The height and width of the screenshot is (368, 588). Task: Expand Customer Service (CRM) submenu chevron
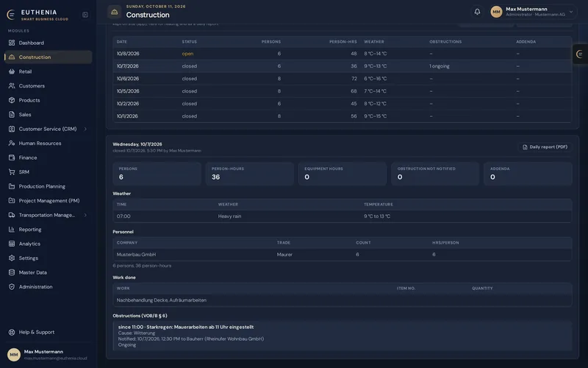tap(85, 129)
